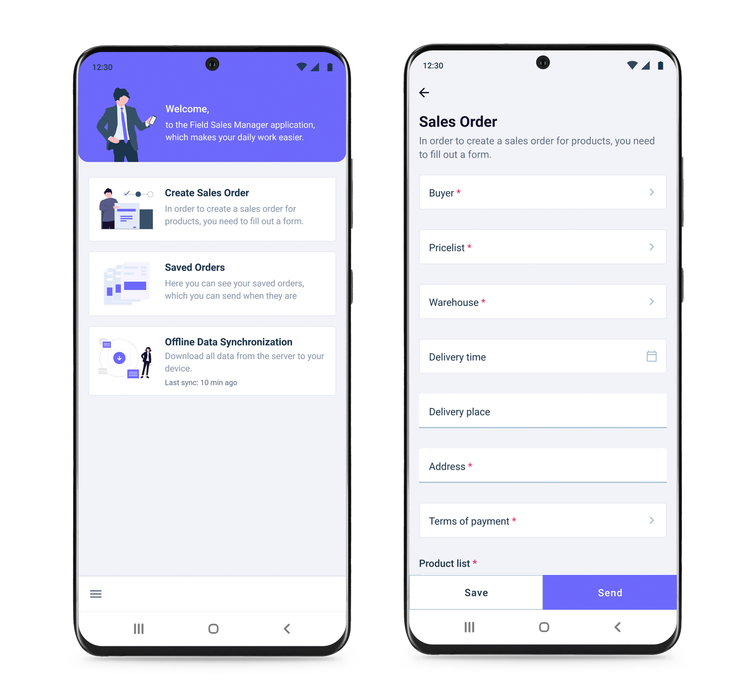Image resolution: width=754 pixels, height=700 pixels.
Task: Select the Warehouse dropdown option
Action: pyautogui.click(x=542, y=302)
